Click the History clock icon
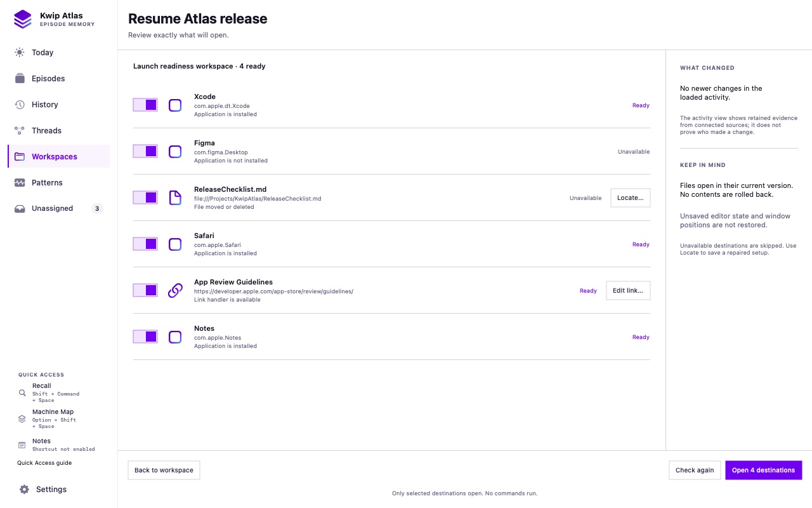 coord(20,105)
